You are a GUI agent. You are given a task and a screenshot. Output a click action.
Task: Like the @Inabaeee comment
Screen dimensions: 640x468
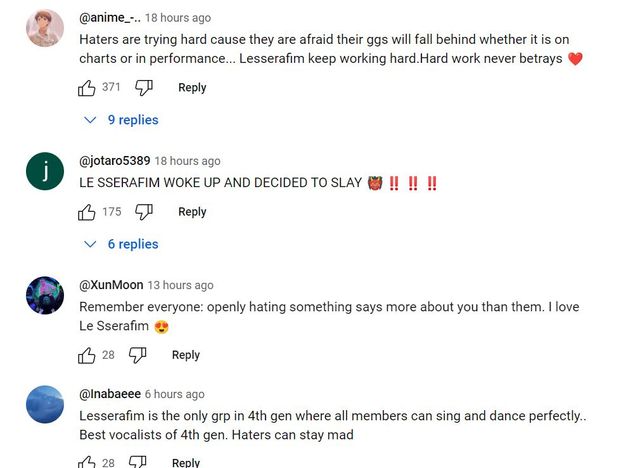coord(87,462)
